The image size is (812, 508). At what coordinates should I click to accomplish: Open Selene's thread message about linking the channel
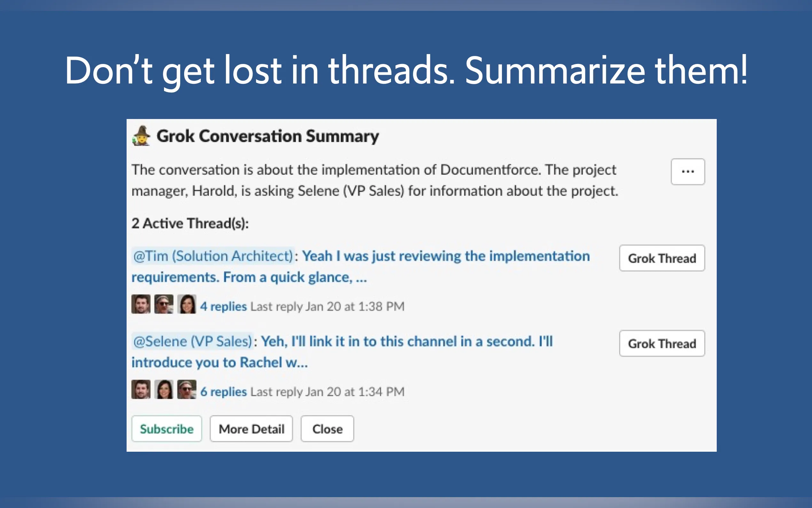tap(342, 352)
